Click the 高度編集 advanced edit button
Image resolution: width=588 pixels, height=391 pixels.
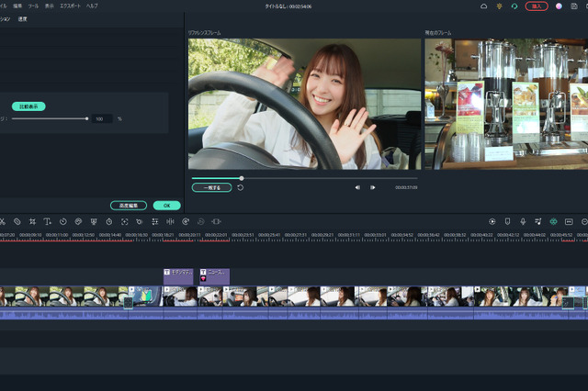click(129, 206)
